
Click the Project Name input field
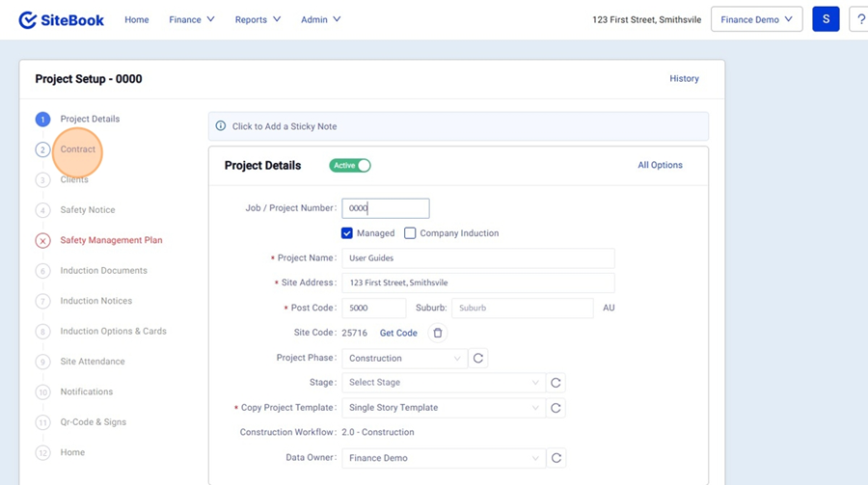point(478,258)
